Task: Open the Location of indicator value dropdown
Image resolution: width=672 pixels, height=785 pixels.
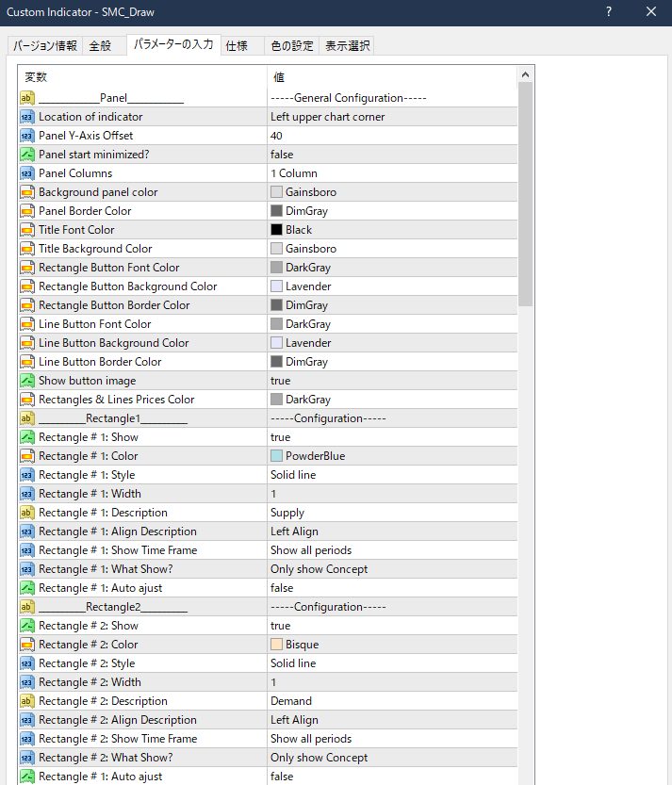Action: 392,117
